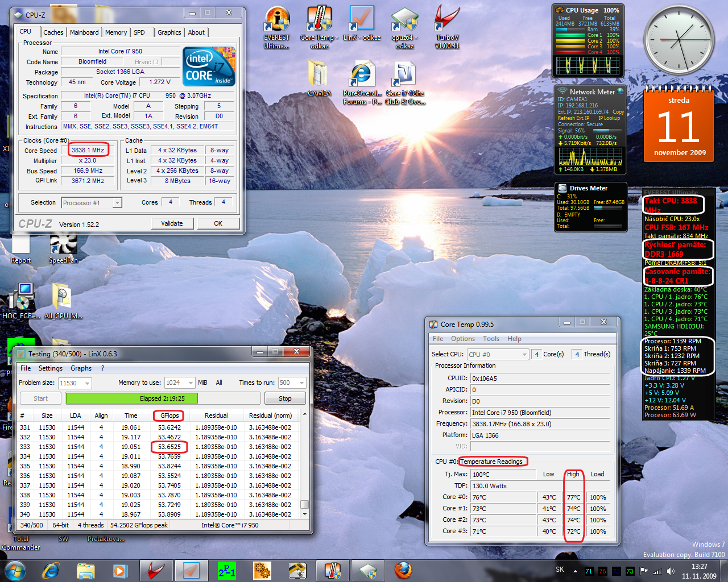Image resolution: width=728 pixels, height=582 pixels.
Task: Select the 53.6525 GFlops cell in LinX
Action: 169,447
